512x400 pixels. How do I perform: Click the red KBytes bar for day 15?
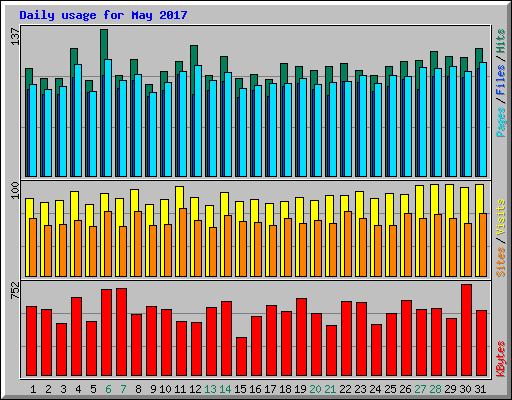pos(241,357)
